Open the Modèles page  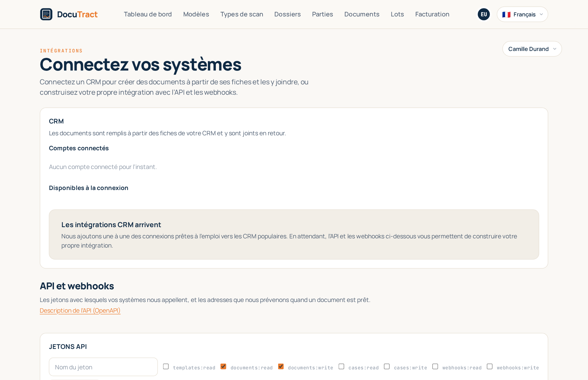(196, 14)
